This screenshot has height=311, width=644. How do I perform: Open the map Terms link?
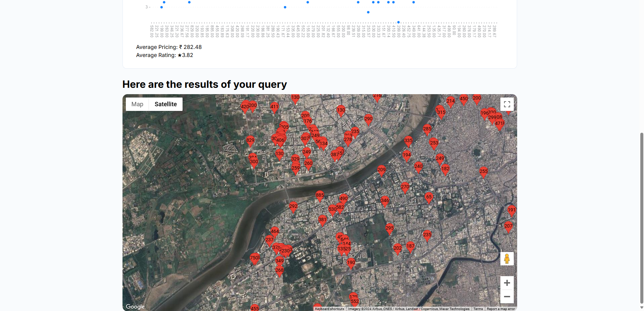478,309
